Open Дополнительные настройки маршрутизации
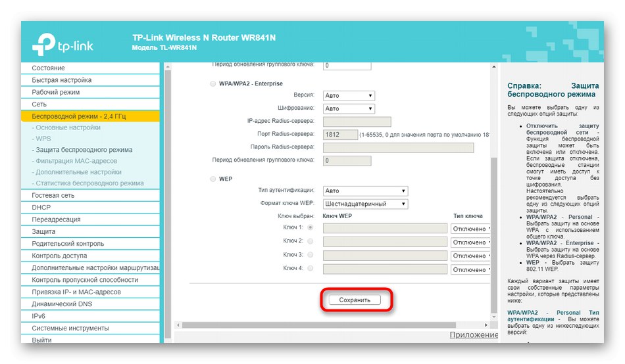The height and width of the screenshot is (364, 625). (x=90, y=267)
